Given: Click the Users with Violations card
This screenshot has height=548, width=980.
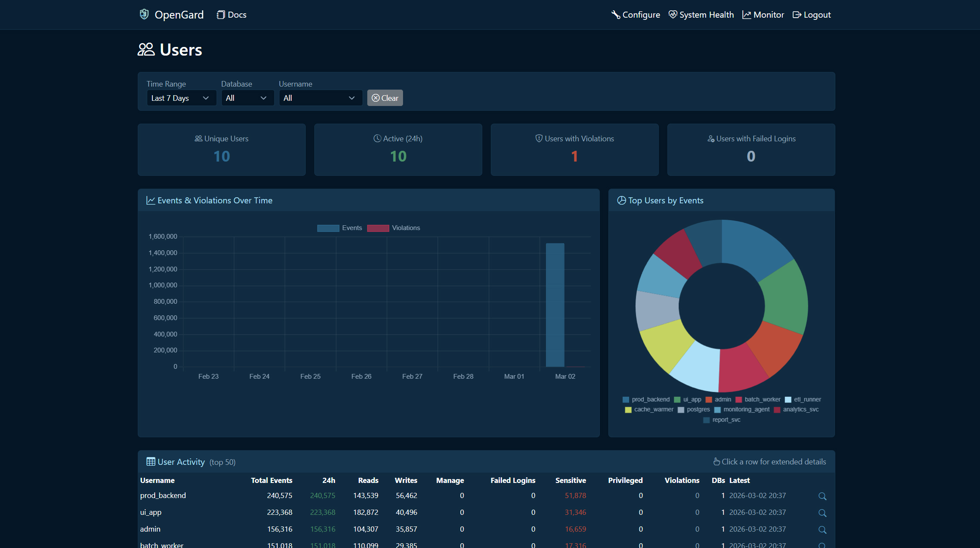Looking at the screenshot, I should [x=574, y=149].
